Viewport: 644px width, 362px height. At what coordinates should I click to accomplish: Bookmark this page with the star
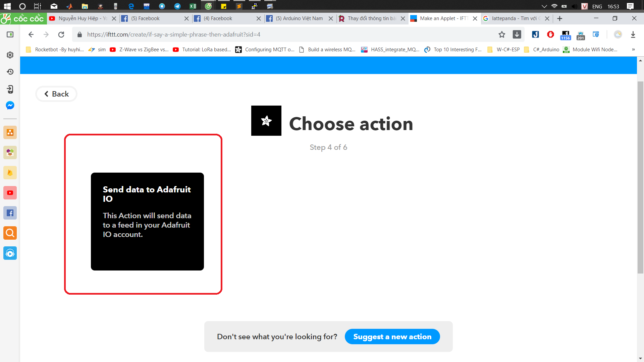coord(502,35)
